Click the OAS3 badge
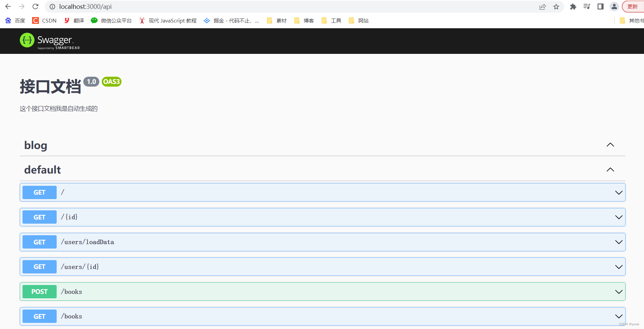644x329 pixels. (112, 82)
